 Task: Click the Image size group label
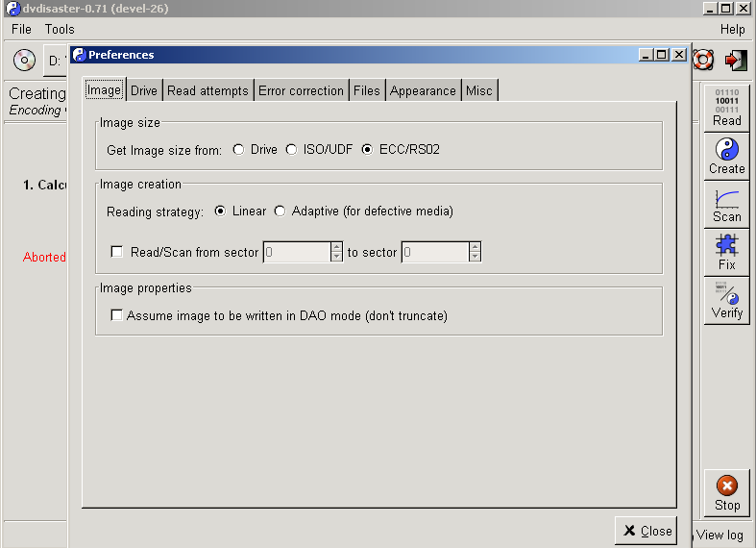[x=130, y=122]
